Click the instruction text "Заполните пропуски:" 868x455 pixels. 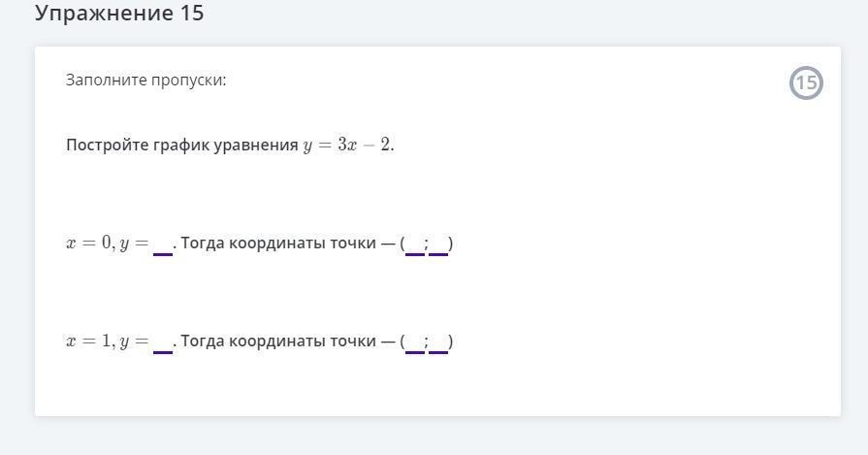click(x=145, y=80)
